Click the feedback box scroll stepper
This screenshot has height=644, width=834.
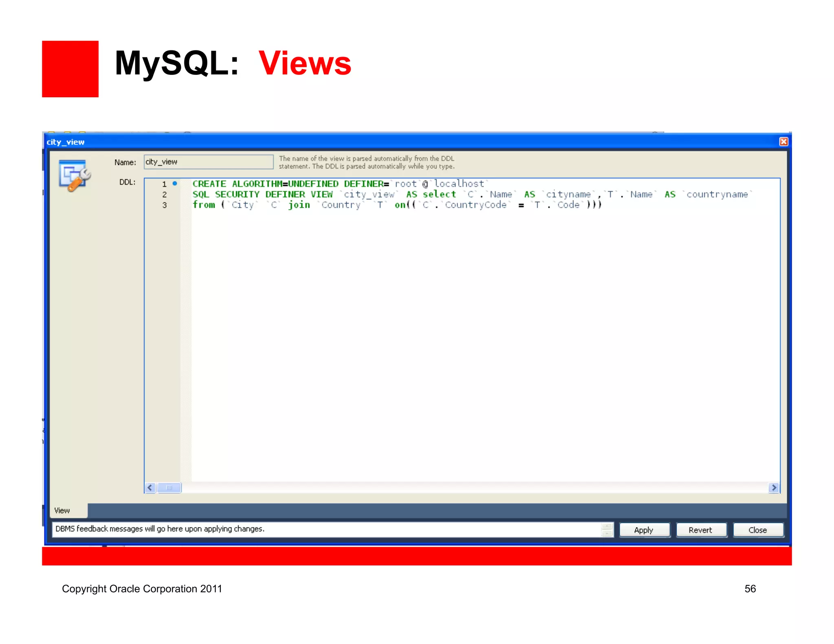(x=607, y=530)
